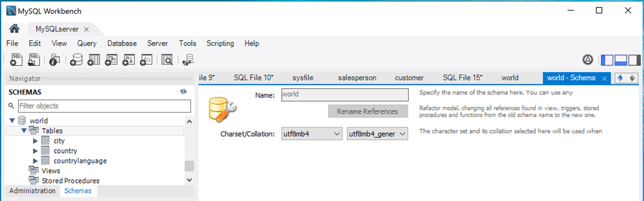Open the View menu
Viewport: 644px width, 201px height.
coord(59,43)
